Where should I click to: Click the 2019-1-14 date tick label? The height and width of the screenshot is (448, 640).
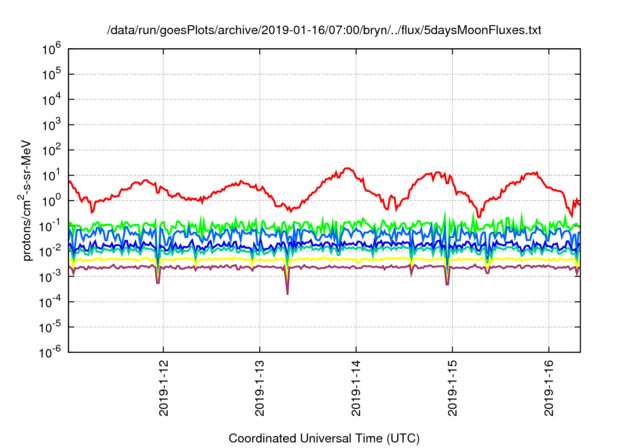pos(356,388)
